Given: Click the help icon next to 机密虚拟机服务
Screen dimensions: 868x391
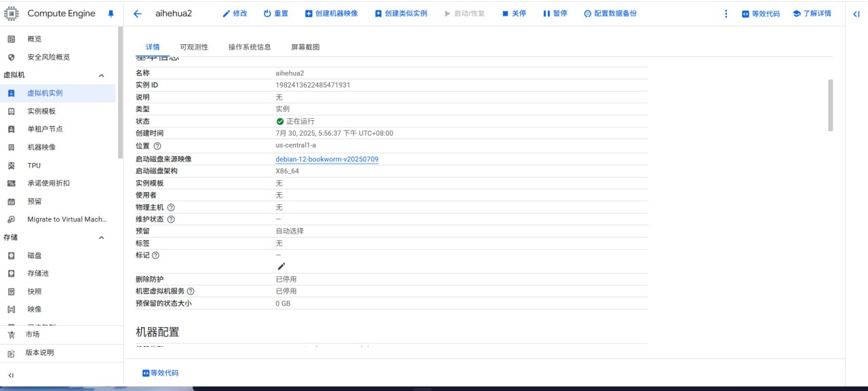Looking at the screenshot, I should pyautogui.click(x=191, y=291).
